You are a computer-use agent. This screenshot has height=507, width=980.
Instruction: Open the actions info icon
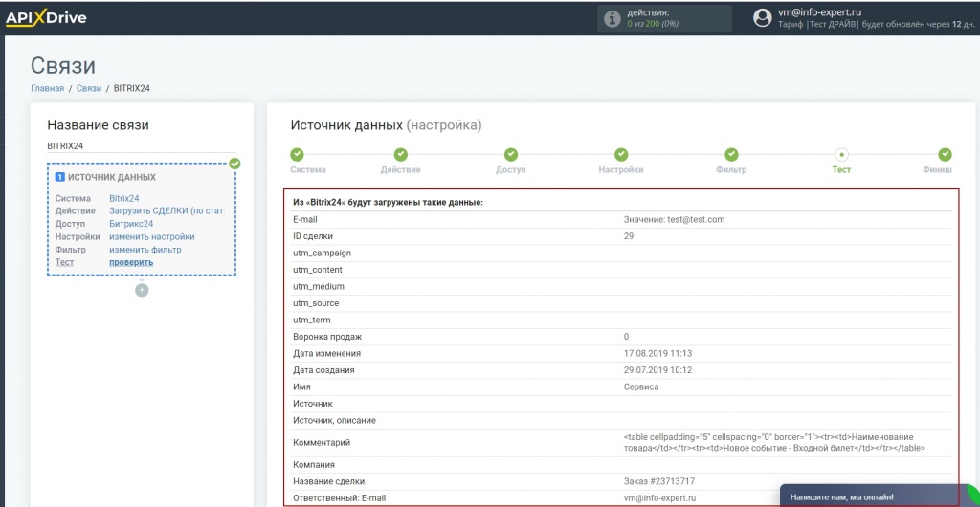(612, 19)
